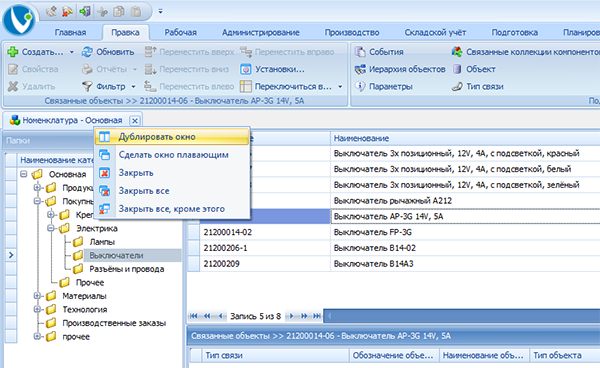Click the copy icon in quick access toolbar

tap(119, 11)
